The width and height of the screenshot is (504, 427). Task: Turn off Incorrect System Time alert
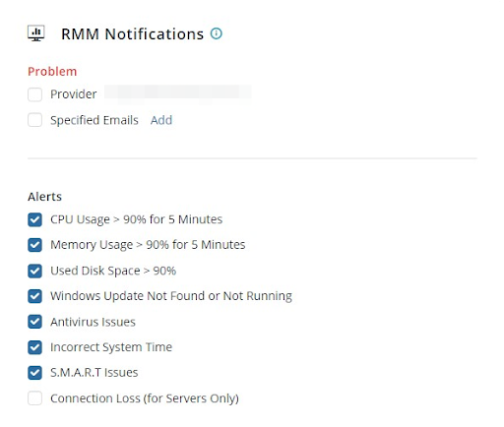pyautogui.click(x=34, y=347)
